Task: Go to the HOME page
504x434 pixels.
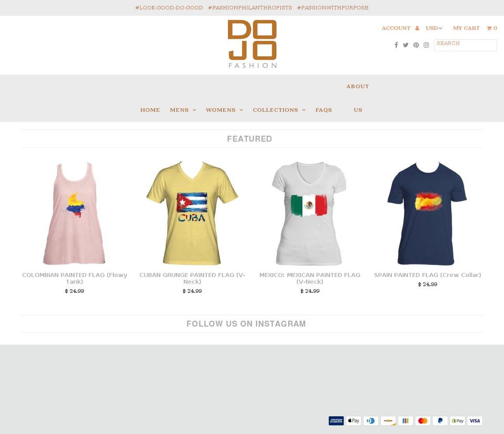Action: [x=150, y=110]
